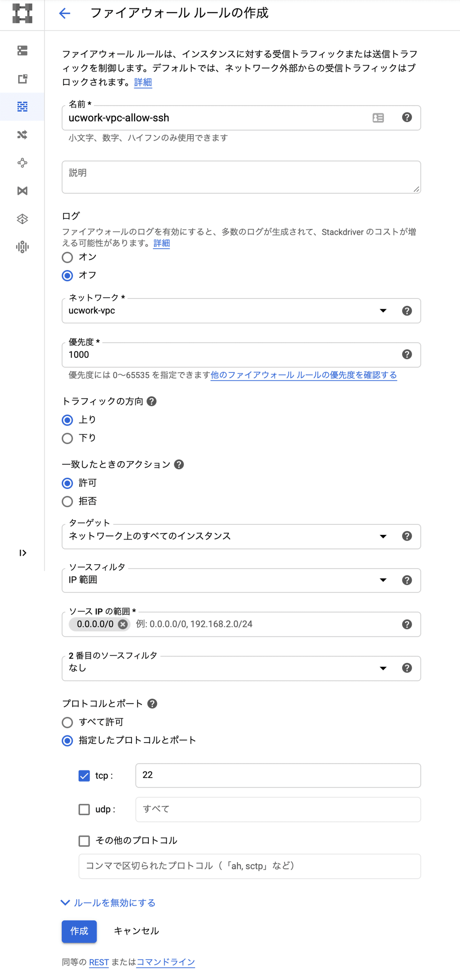The image size is (460, 980).
Task: Open help icon beside 一致したときのアクション
Action: click(x=179, y=464)
